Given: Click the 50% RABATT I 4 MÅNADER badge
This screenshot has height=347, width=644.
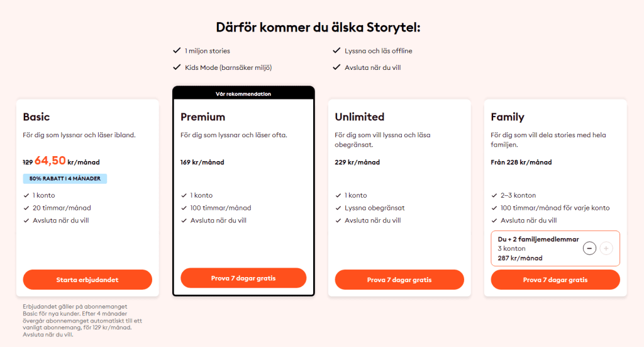Looking at the screenshot, I should click(x=65, y=178).
